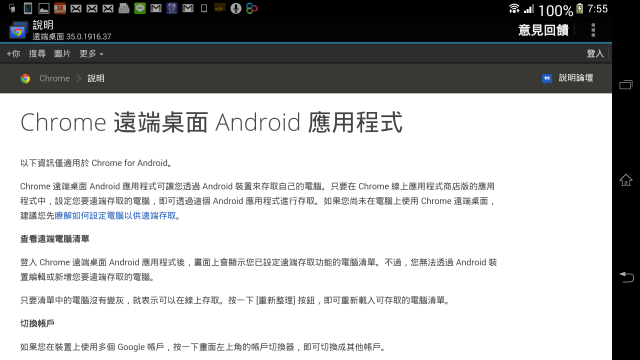
Task: Tap the Chrome Remote Desktop app icon
Action: (x=18, y=31)
